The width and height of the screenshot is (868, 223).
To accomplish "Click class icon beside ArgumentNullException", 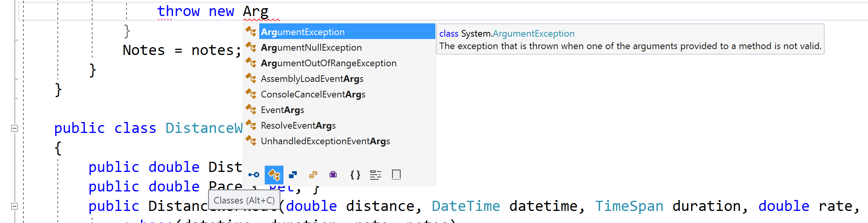I will [x=251, y=47].
